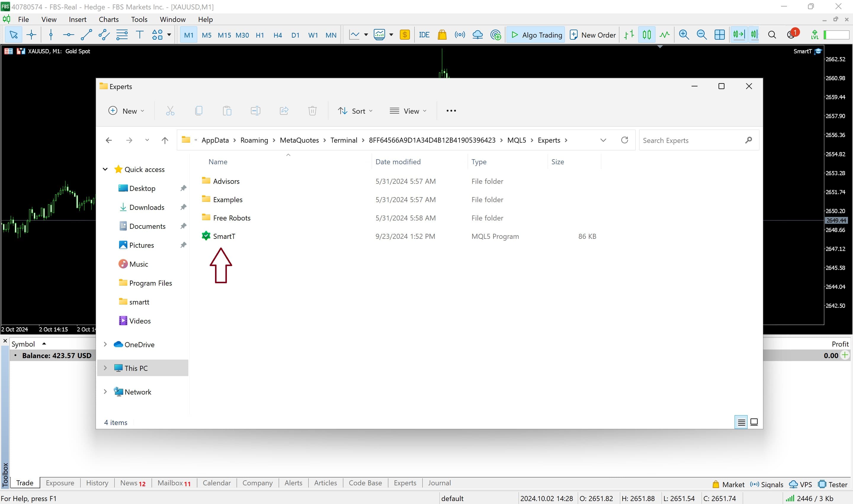
Task: Open graphical objects dropdown arrow in toolbar
Action: click(169, 35)
